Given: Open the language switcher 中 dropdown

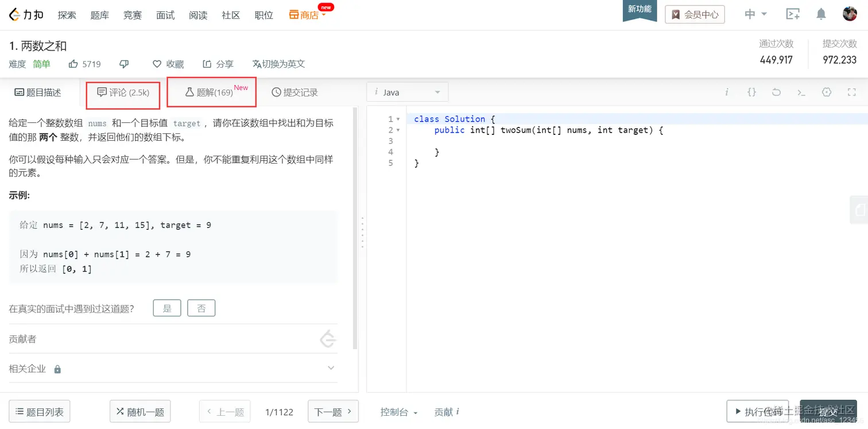Looking at the screenshot, I should 756,14.
